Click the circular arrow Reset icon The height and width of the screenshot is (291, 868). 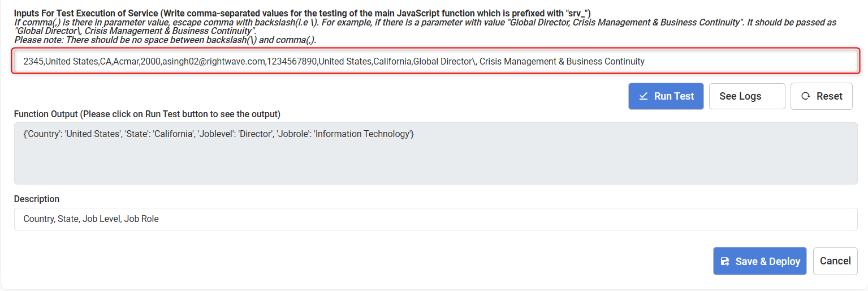tap(806, 96)
